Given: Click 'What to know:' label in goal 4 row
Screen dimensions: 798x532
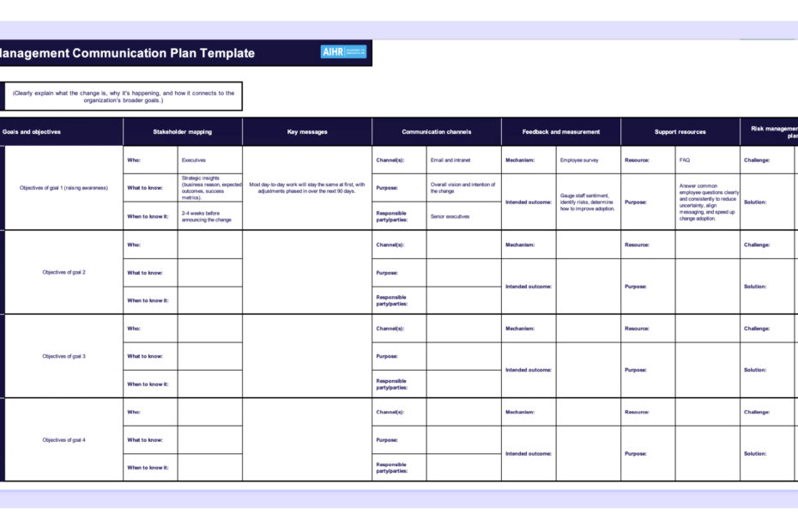Looking at the screenshot, I should click(x=145, y=440).
